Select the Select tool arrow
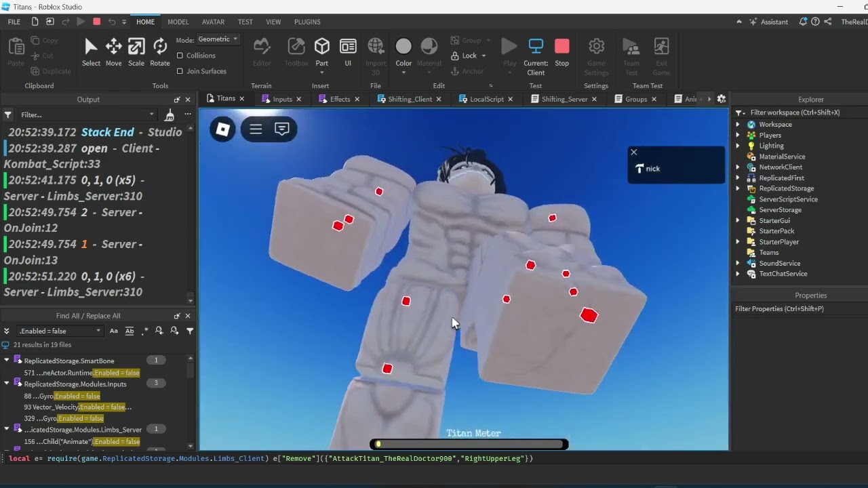Viewport: 868px width, 488px height. point(91,52)
